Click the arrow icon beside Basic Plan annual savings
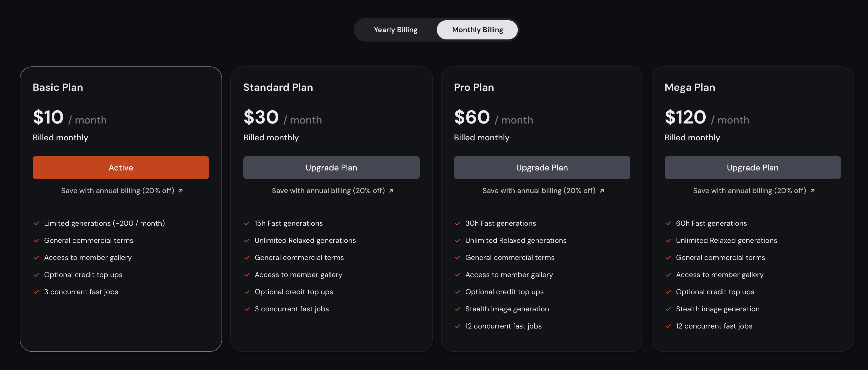 coord(181,191)
